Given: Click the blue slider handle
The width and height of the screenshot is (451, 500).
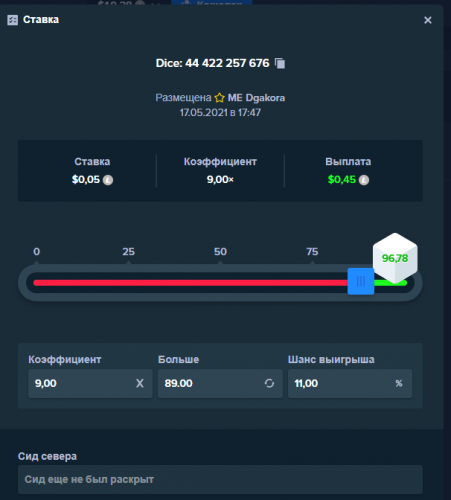Looking at the screenshot, I should [x=361, y=281].
